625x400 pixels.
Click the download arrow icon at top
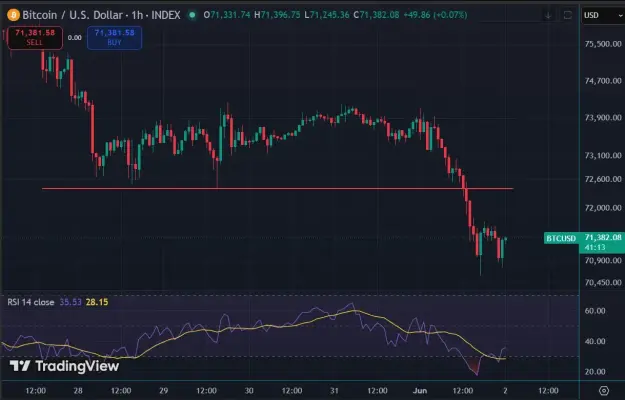(x=548, y=16)
